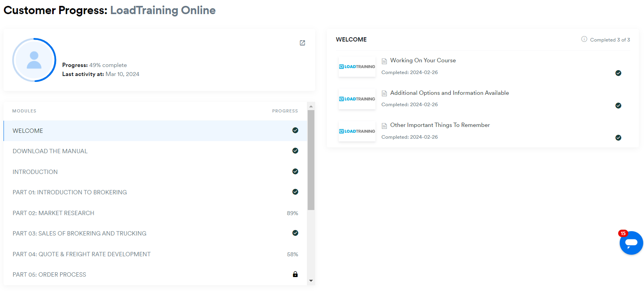
Task: Click the user avatar progress circle
Action: tap(34, 60)
